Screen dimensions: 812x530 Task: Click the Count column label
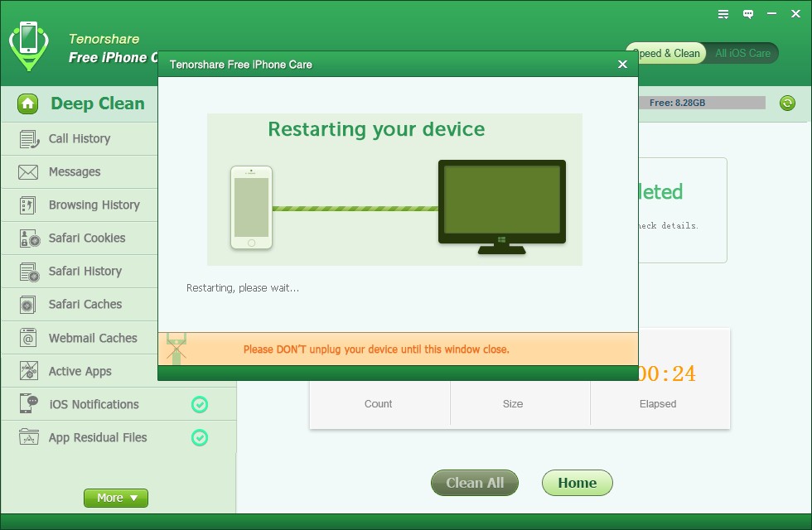point(378,404)
